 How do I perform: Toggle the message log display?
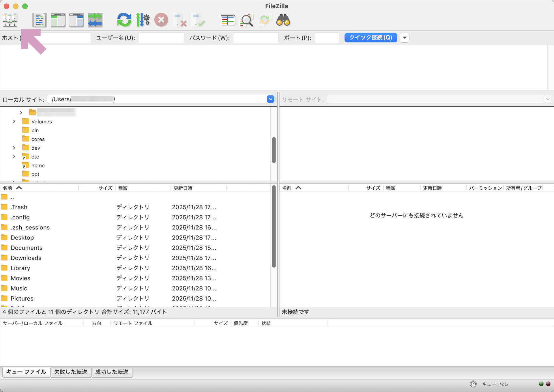[40, 20]
